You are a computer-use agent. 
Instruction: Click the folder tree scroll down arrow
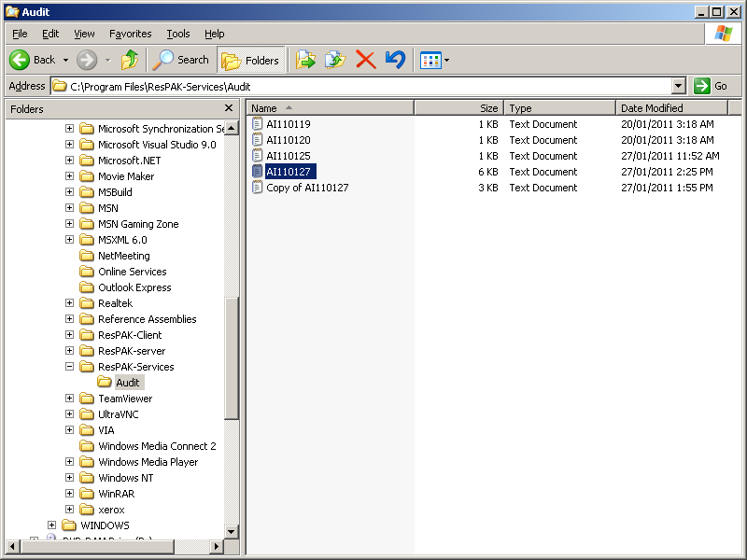click(231, 531)
